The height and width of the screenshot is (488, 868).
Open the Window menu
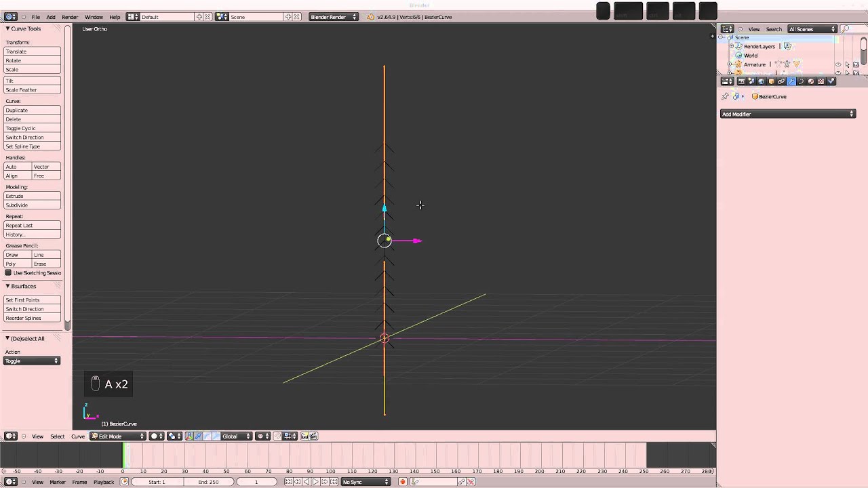94,17
